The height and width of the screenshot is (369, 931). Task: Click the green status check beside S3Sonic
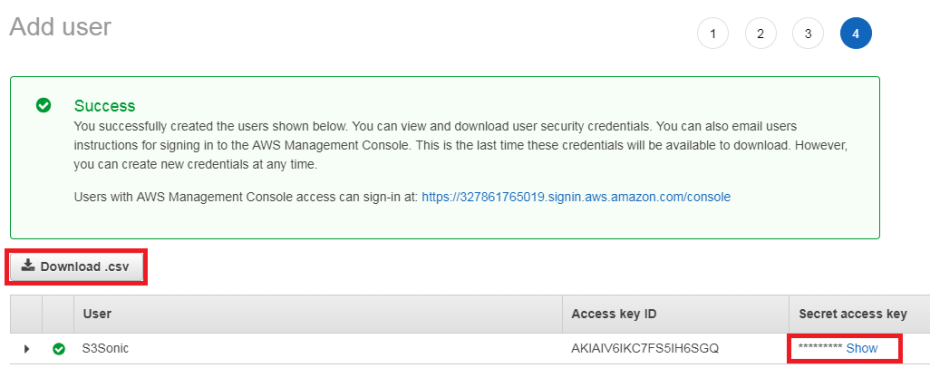pos(59,349)
